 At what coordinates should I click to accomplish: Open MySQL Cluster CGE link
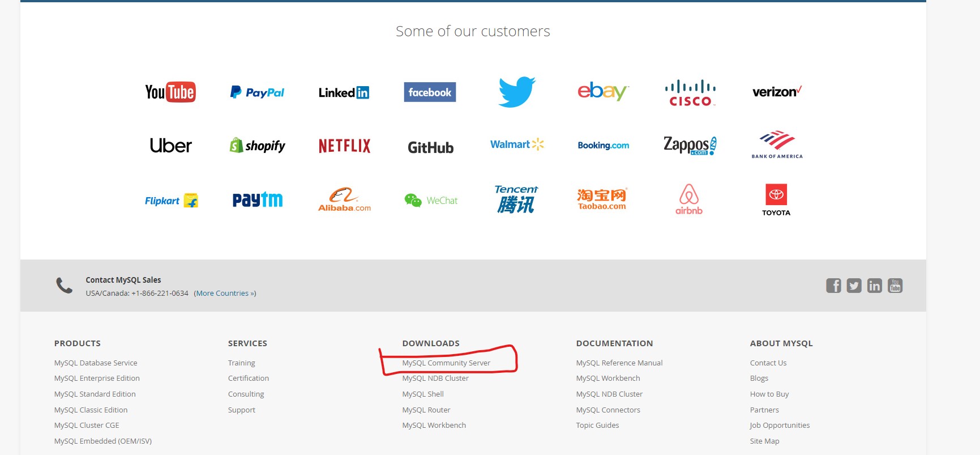pyautogui.click(x=87, y=425)
